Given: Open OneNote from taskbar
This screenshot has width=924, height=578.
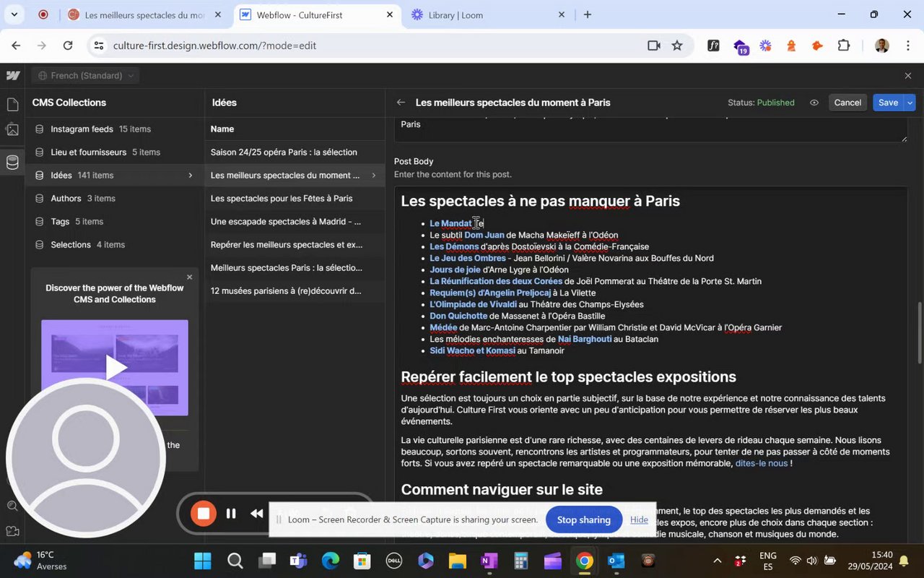Looking at the screenshot, I should (x=489, y=561).
